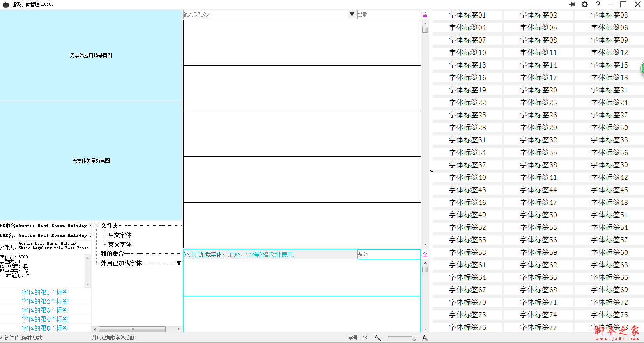Click the large font size icon
Viewport: 644px width, 343px height.
tap(425, 338)
